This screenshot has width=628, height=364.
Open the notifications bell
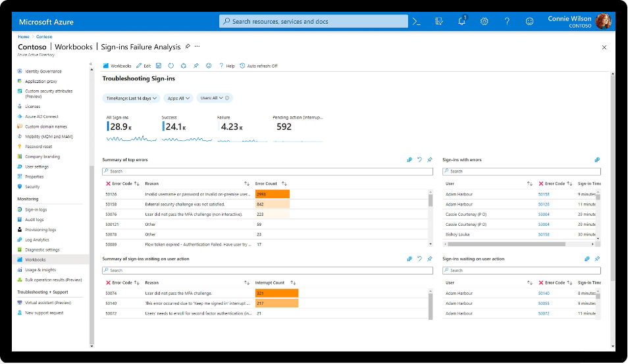click(462, 21)
